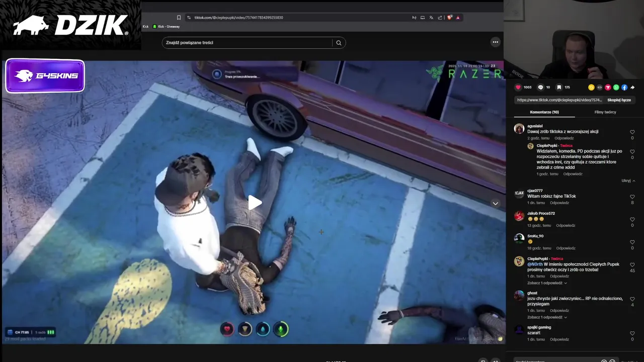Open the Kick bookmark
Image resolution: width=644 pixels, height=362 pixels.
pyautogui.click(x=146, y=27)
